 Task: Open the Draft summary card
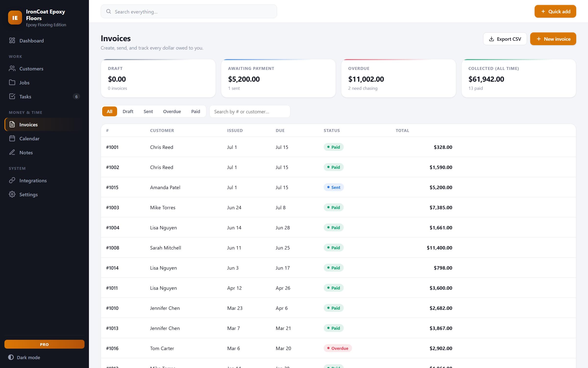(x=158, y=78)
